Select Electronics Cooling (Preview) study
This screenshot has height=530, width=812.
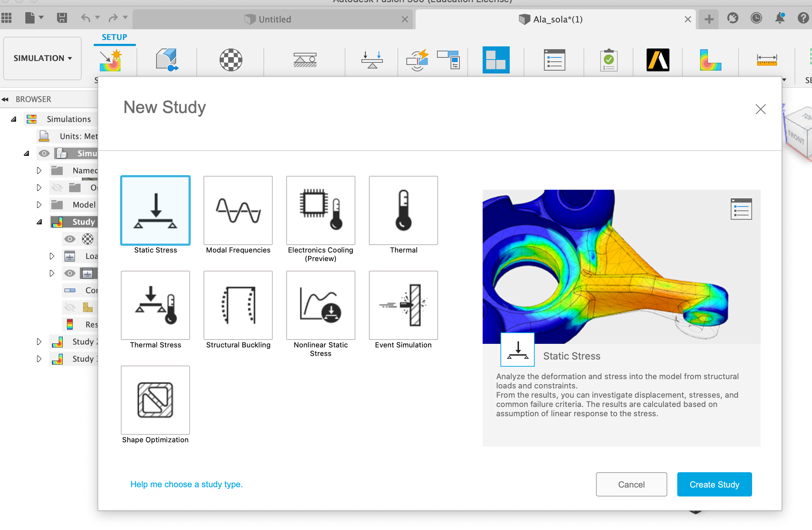[x=320, y=210]
